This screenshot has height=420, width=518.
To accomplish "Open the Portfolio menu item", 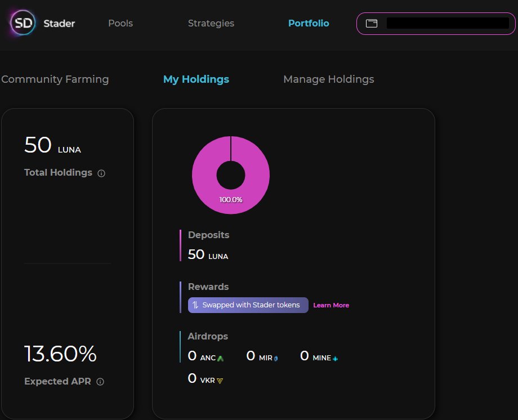I will click(x=309, y=23).
